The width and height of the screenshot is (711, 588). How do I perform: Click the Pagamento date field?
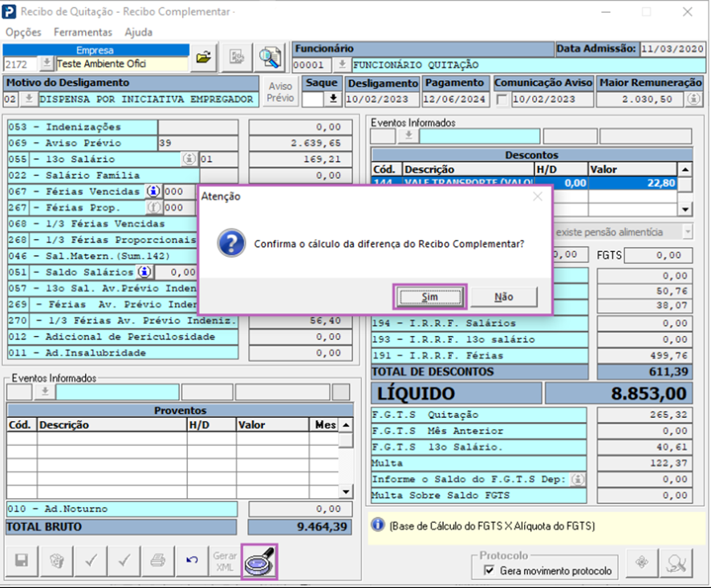pyautogui.click(x=456, y=99)
